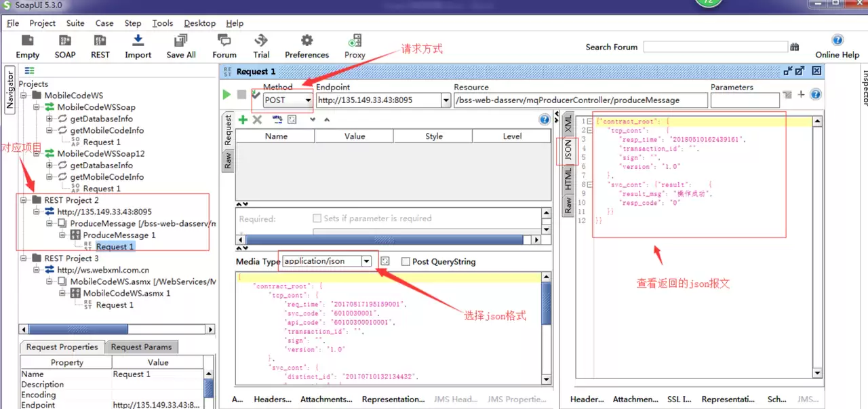Add parameter with green plus icon
868x409 pixels.
click(x=242, y=119)
